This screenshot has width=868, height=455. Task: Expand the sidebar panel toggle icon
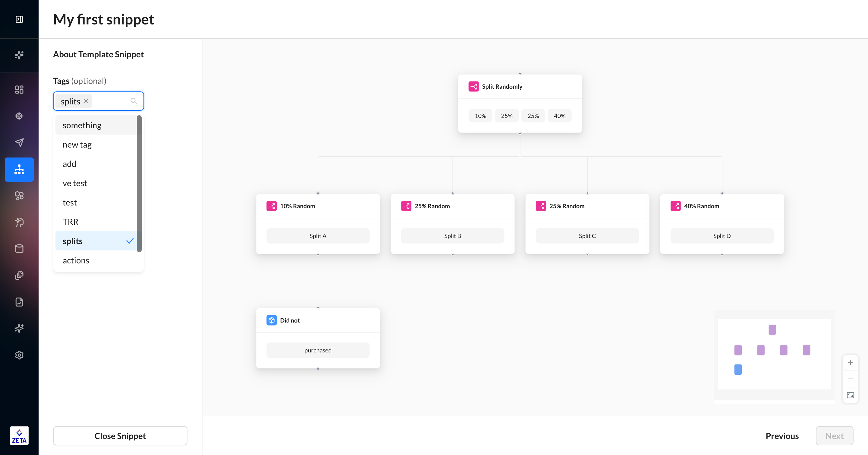click(x=19, y=19)
